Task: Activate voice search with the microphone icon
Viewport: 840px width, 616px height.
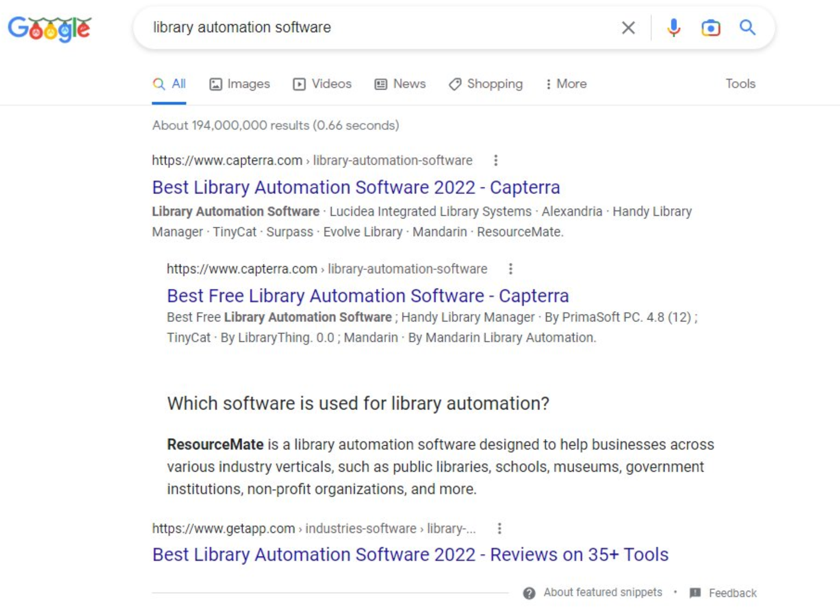Action: coord(674,28)
